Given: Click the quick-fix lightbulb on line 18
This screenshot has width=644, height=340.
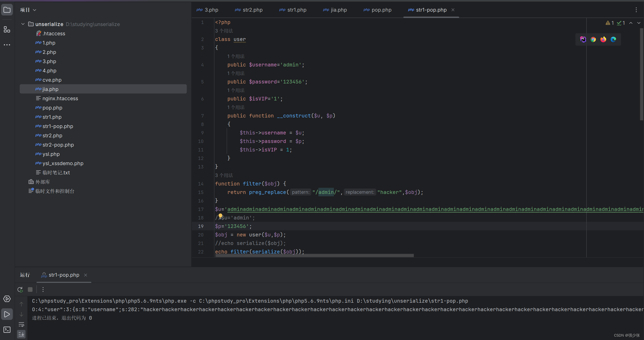Looking at the screenshot, I should [220, 216].
